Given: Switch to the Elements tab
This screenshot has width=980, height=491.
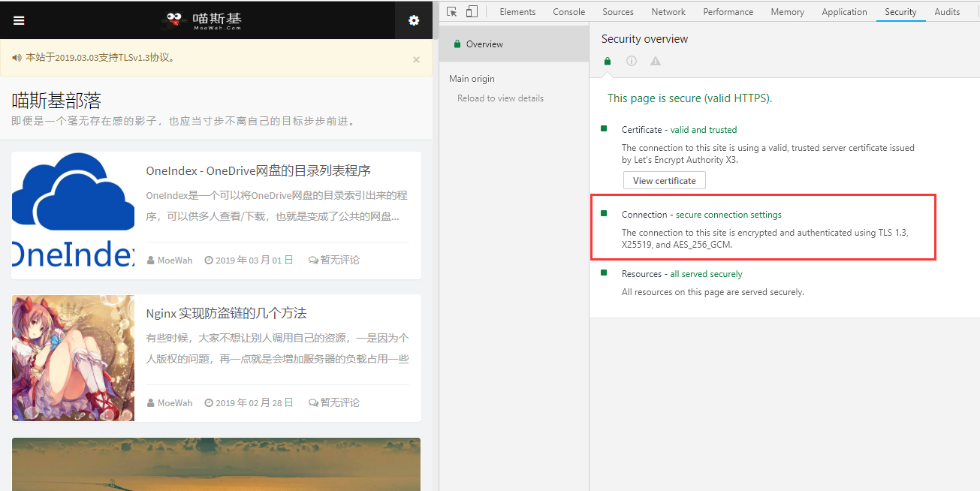Looking at the screenshot, I should pos(517,12).
